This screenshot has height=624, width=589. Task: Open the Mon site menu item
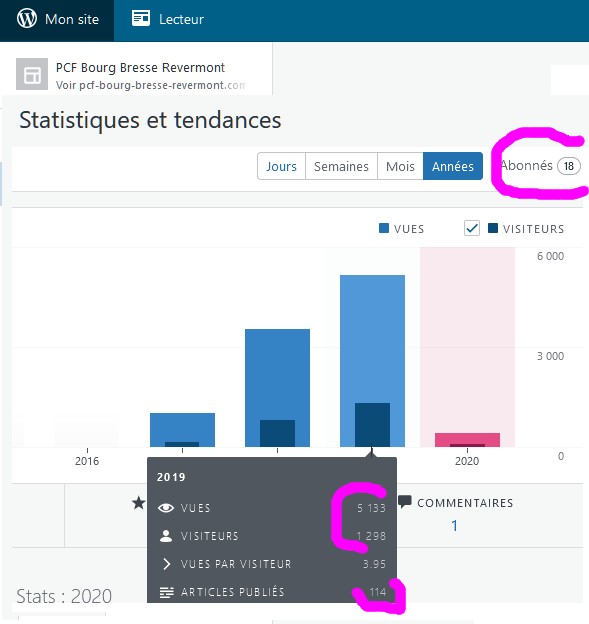pos(57,20)
